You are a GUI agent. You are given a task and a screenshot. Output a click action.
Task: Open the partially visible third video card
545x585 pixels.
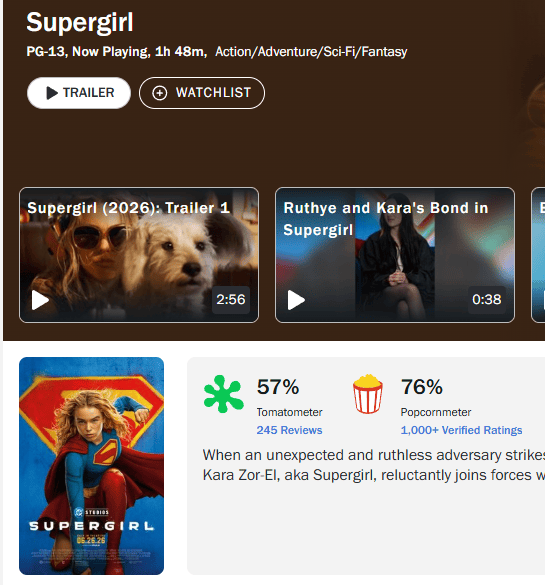[538, 255]
